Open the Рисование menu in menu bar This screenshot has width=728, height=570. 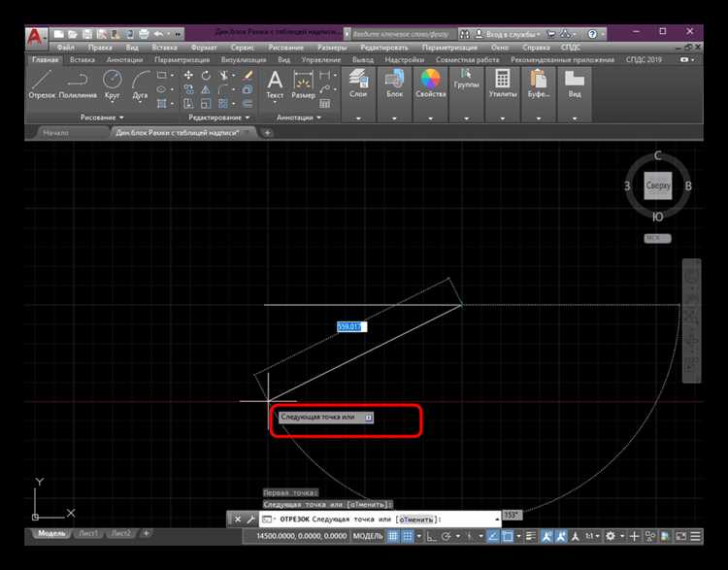285,48
